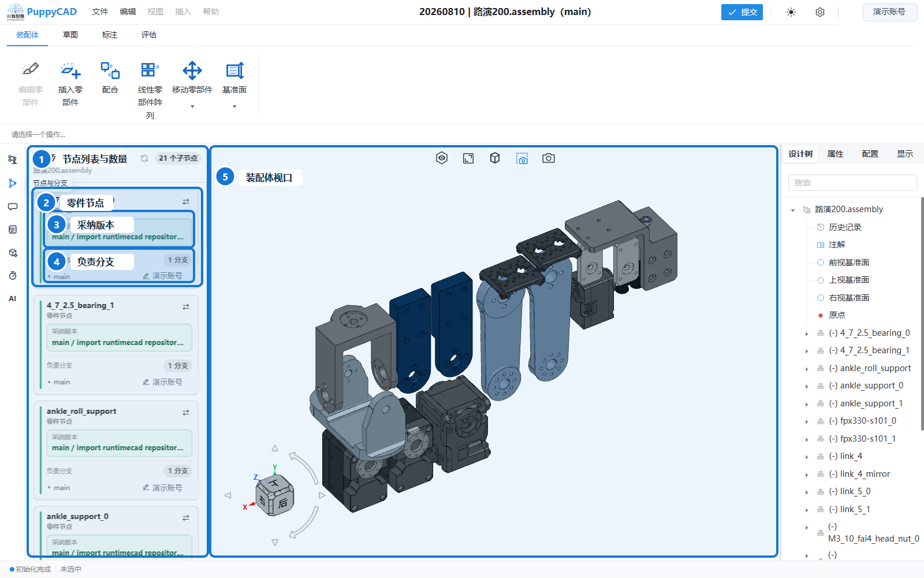The image size is (924, 578).
Task: Click the swap icon on 4_7_2.5_bearing_1 card
Action: click(x=186, y=307)
